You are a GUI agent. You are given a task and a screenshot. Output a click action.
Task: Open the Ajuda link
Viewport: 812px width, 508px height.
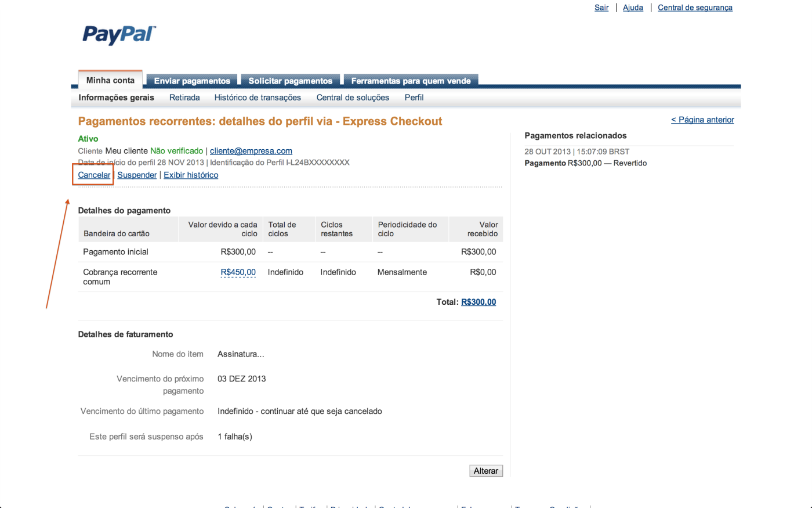633,8
